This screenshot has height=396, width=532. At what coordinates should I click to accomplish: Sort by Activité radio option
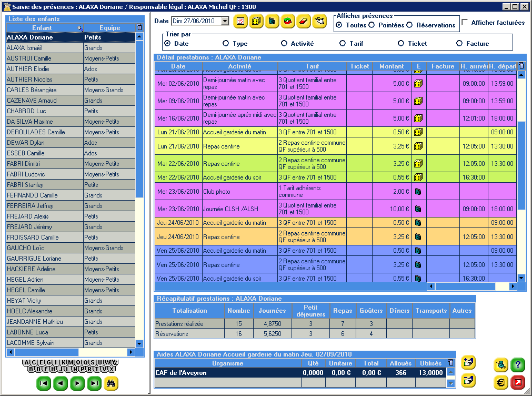[284, 44]
